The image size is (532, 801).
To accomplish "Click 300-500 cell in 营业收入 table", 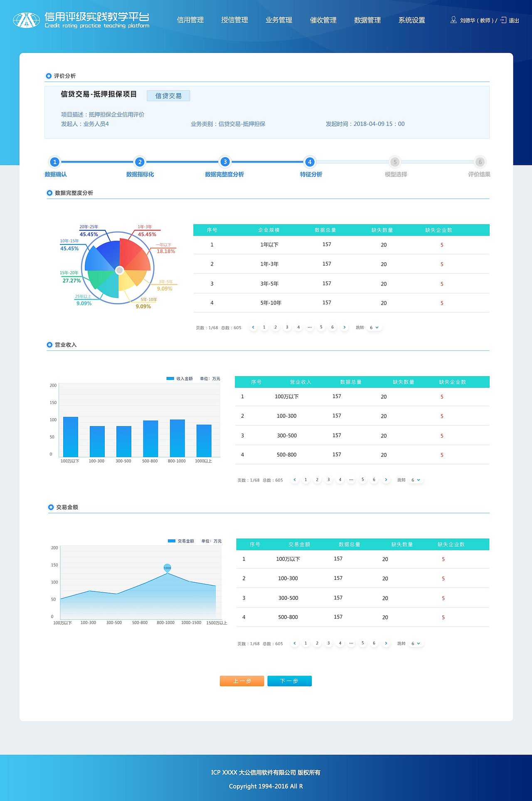I will click(x=287, y=436).
